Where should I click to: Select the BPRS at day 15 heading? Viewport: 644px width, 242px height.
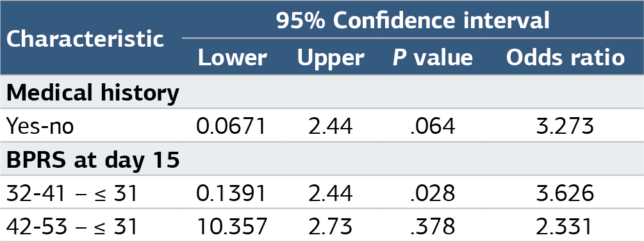tap(93, 159)
